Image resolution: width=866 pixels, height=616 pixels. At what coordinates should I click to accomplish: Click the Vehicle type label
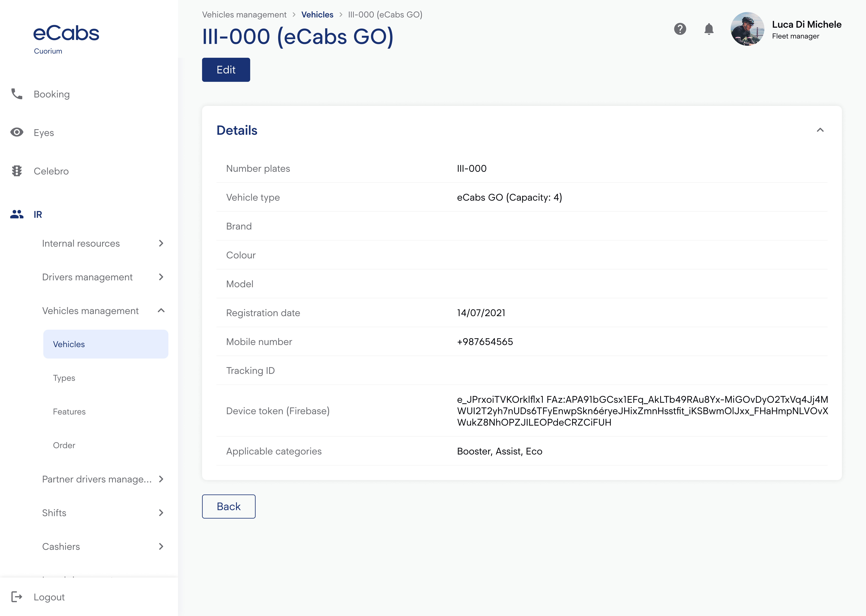tap(253, 198)
